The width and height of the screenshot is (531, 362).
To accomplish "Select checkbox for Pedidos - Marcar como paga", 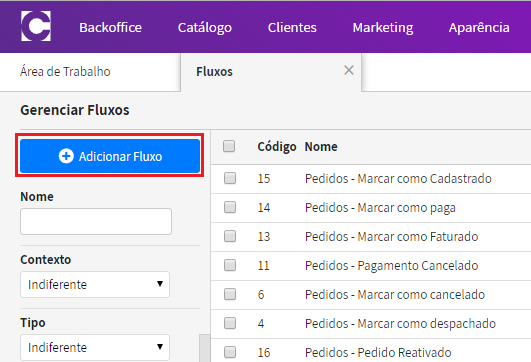I will coord(230,207).
